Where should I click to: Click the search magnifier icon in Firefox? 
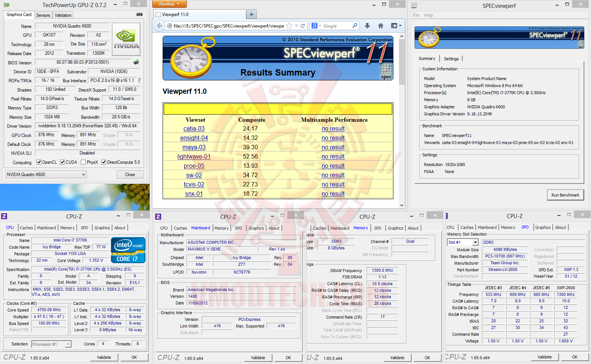tap(355, 26)
